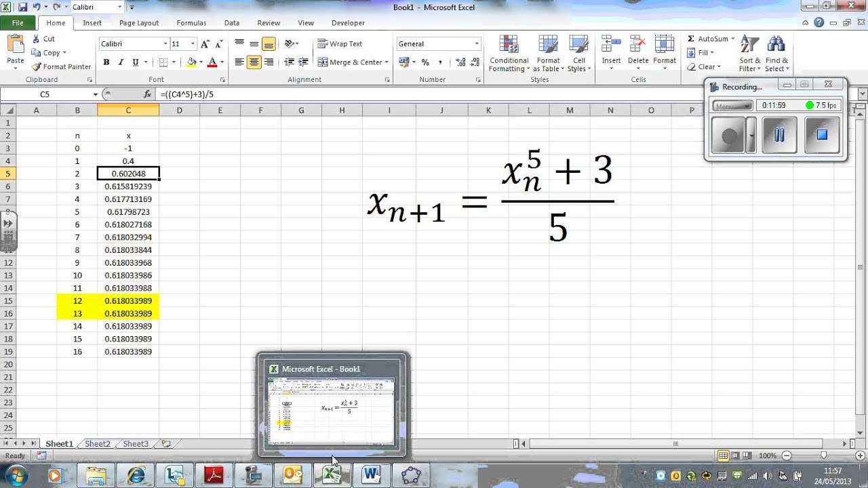Stop the screen recording
868x488 pixels.
822,135
